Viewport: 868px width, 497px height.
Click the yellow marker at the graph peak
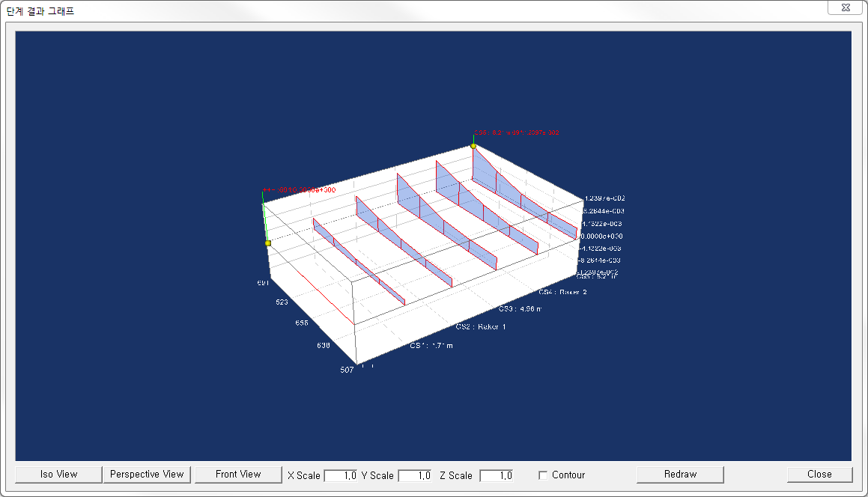[x=473, y=147]
